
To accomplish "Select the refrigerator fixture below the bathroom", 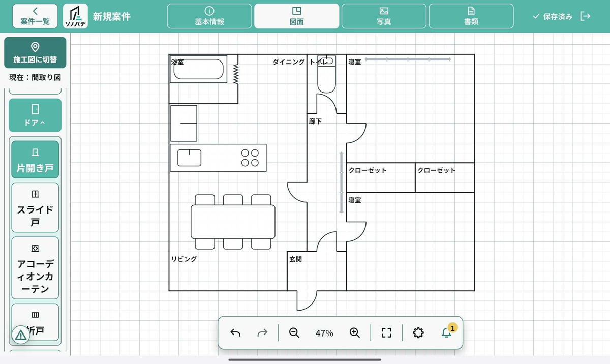I will click(x=184, y=123).
